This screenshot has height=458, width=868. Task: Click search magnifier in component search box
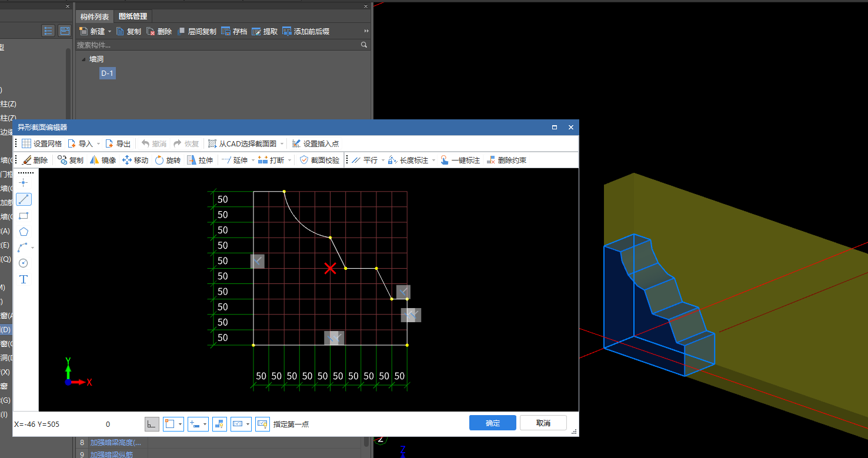point(364,45)
